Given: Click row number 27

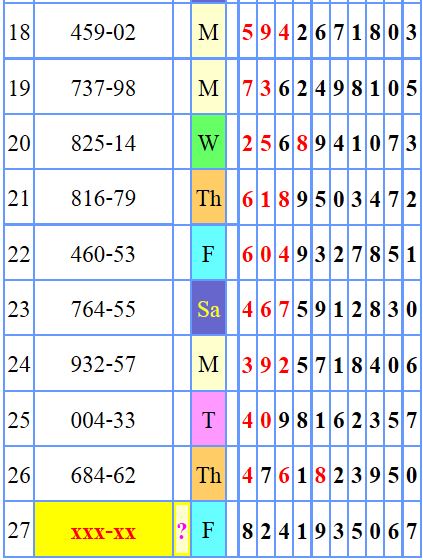Looking at the screenshot, I should coord(19,530).
